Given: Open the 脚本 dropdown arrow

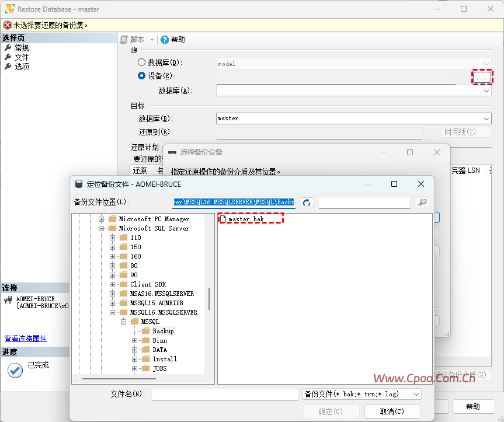Looking at the screenshot, I should 152,40.
